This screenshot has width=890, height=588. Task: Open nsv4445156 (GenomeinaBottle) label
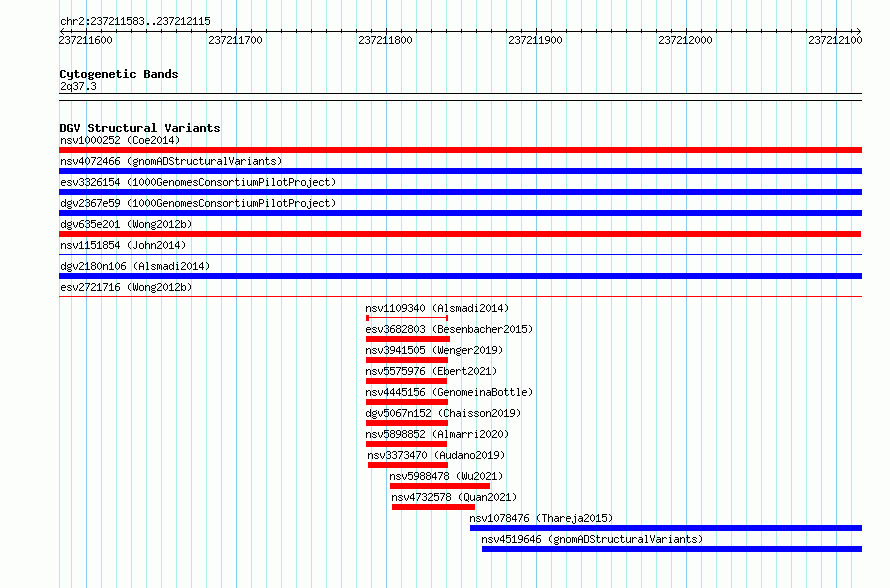(x=449, y=392)
